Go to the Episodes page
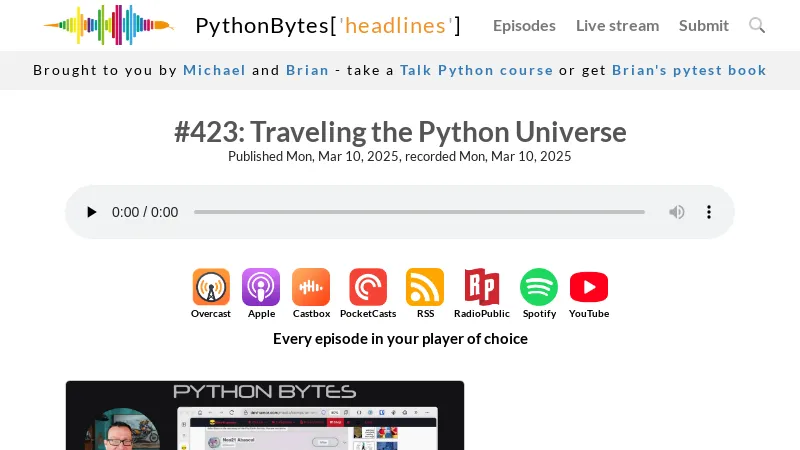This screenshot has width=800, height=450. (x=524, y=25)
